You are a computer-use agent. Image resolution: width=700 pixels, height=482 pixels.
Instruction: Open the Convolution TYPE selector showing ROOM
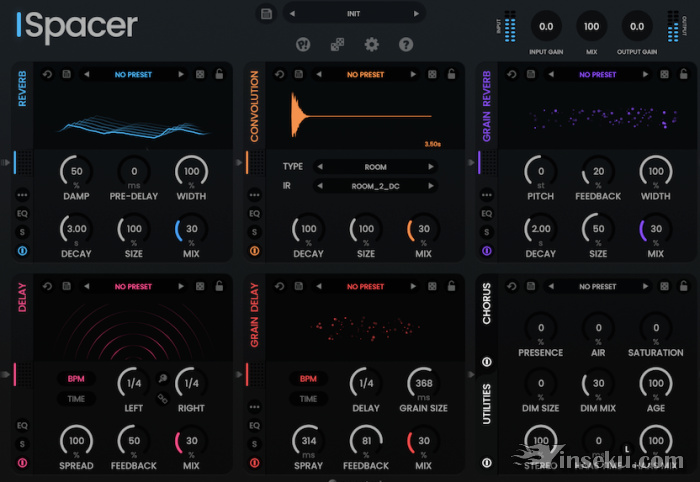pyautogui.click(x=375, y=167)
